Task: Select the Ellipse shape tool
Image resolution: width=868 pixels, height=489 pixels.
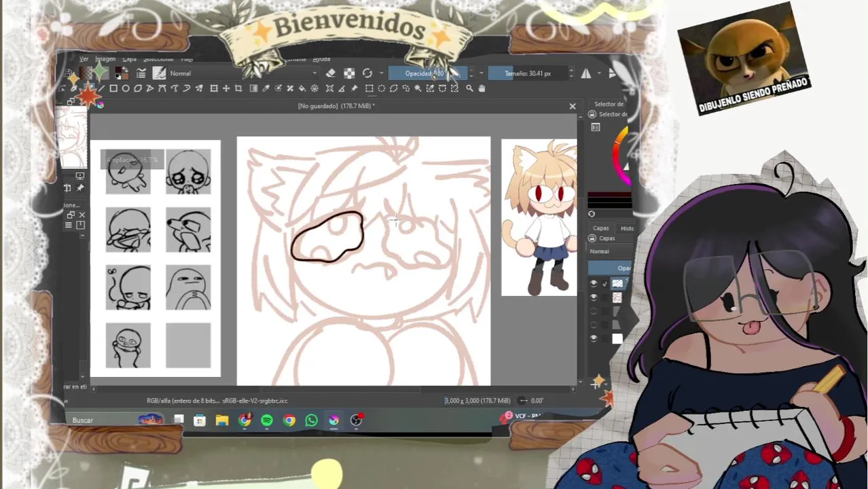Action: (x=126, y=88)
